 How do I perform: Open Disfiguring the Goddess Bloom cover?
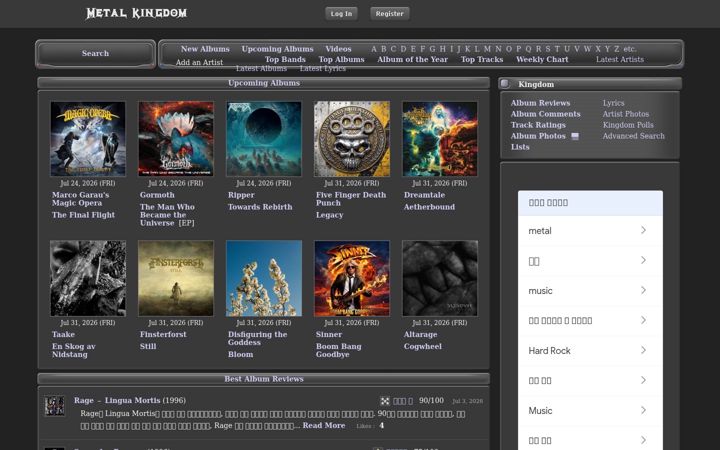pos(264,278)
